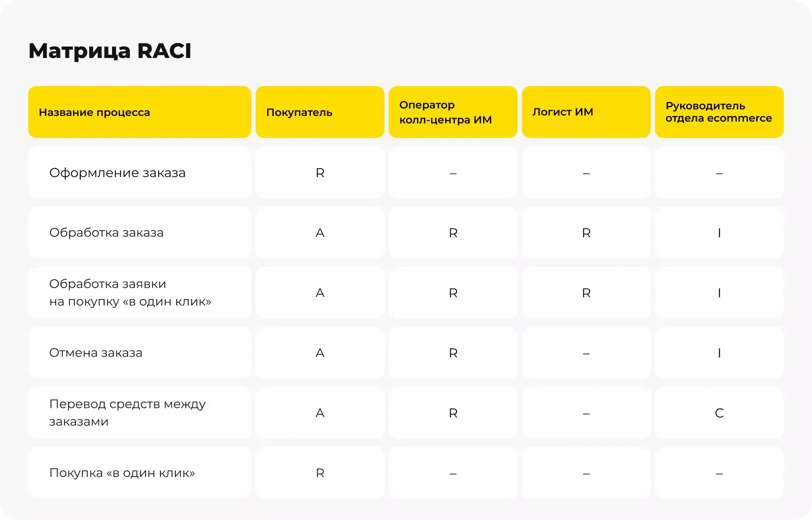This screenshot has height=520, width=812.
Task: Click 'Перевод средств между заказами' cell
Action: click(127, 412)
